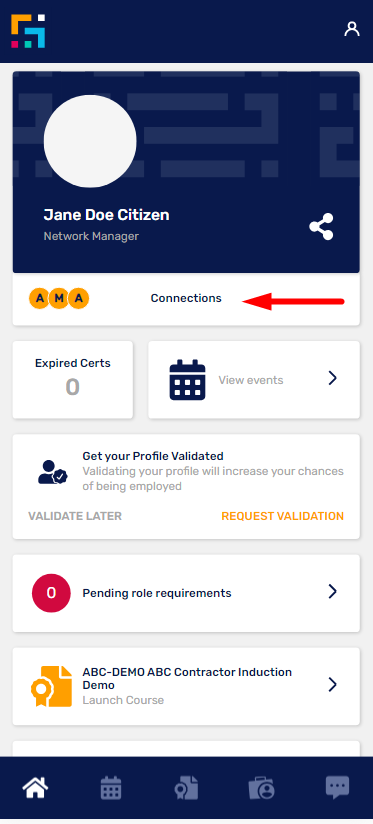Click the blank profile picture circle
The width and height of the screenshot is (373, 824).
90,141
